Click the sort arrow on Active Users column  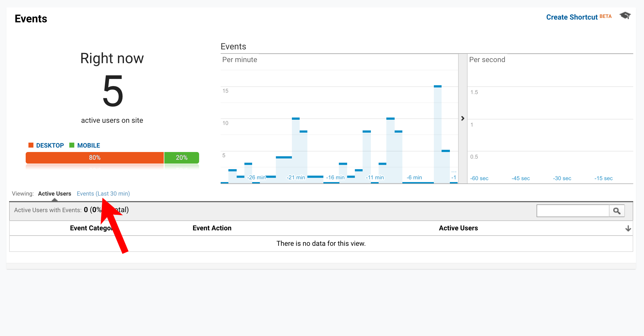pos(629,228)
